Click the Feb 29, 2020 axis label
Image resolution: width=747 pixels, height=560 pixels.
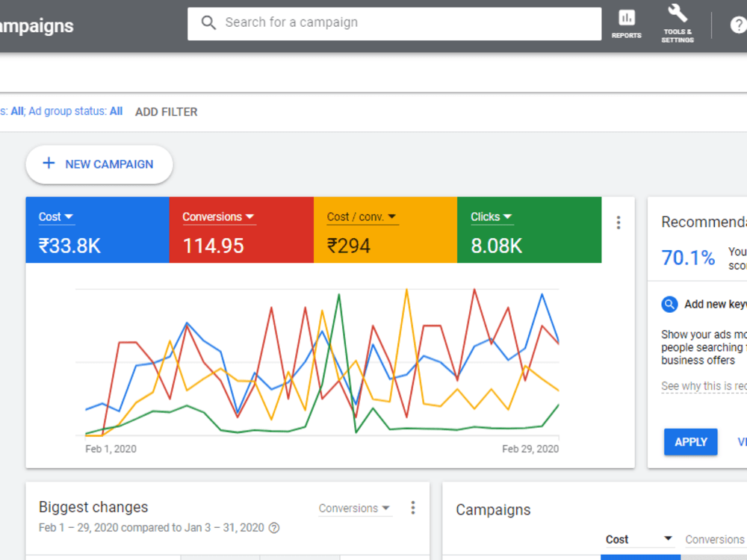(530, 449)
